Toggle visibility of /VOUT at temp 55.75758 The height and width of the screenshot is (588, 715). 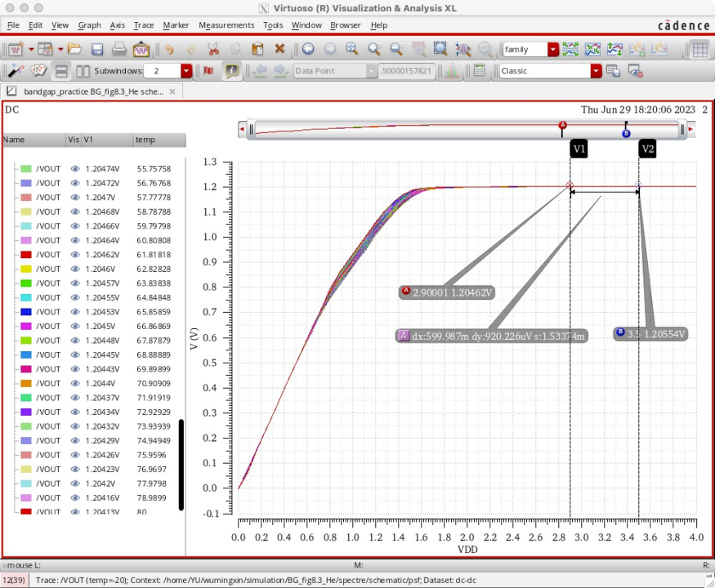[x=75, y=169]
